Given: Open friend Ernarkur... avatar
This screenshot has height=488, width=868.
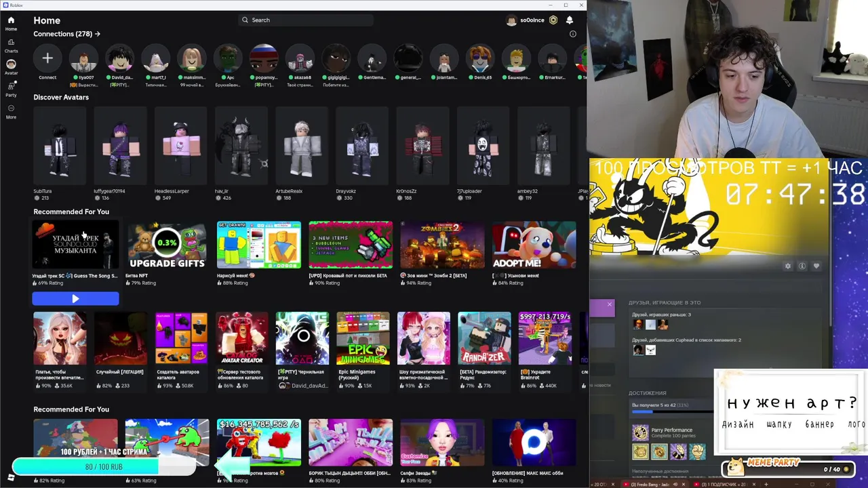Looking at the screenshot, I should [552, 59].
